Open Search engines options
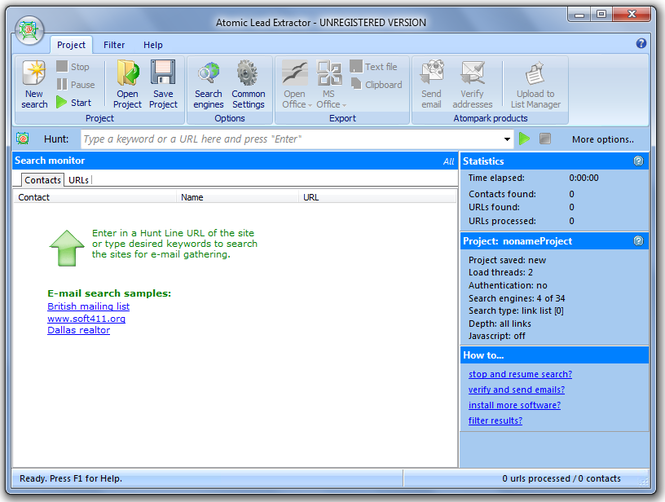Screen dimensions: 665x502 click(x=208, y=84)
